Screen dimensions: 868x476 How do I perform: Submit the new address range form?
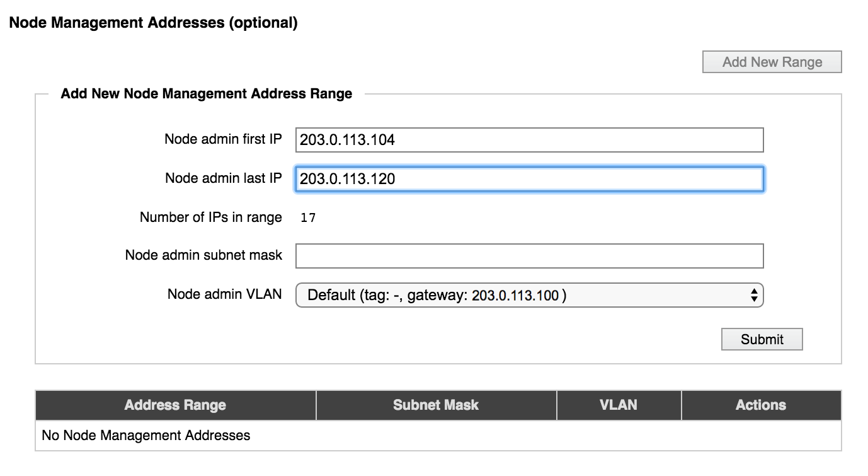tap(762, 339)
